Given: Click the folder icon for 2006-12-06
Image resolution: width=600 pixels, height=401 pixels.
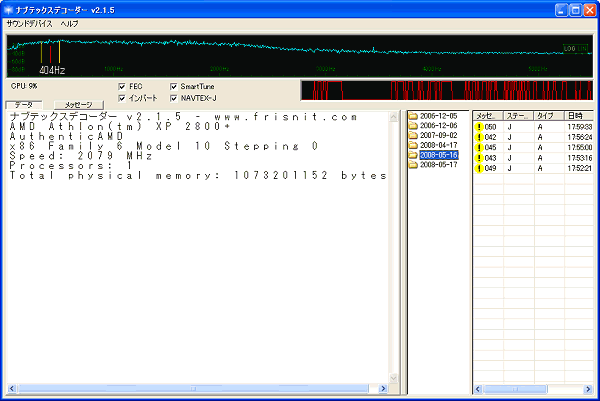Looking at the screenshot, I should click(413, 126).
